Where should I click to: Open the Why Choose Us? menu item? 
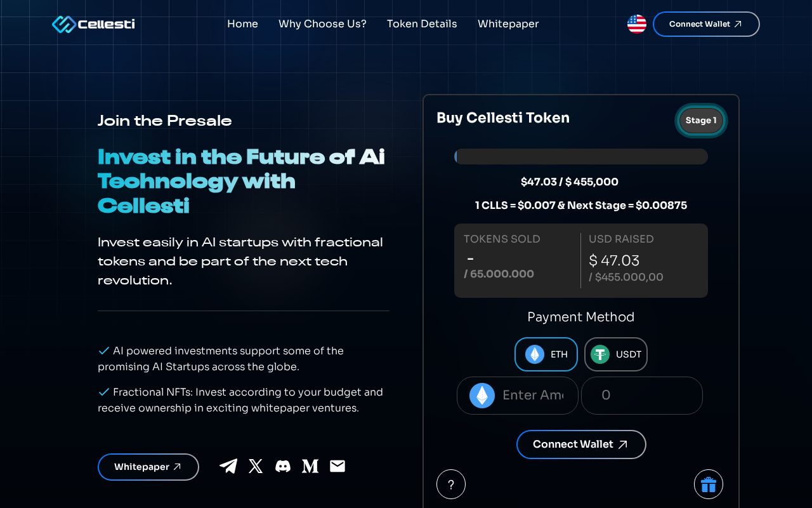tap(322, 24)
